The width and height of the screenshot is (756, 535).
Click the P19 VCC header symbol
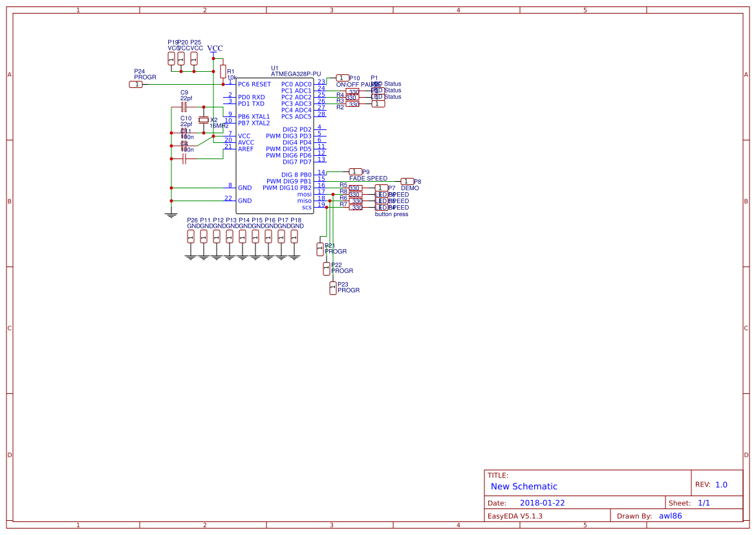[171, 58]
